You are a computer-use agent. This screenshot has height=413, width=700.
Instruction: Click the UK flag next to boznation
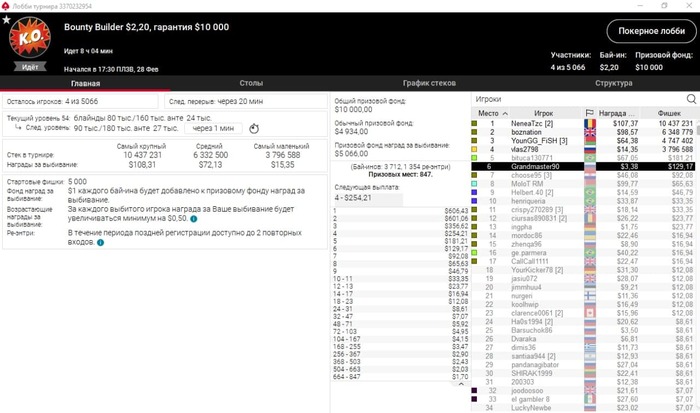tap(590, 132)
